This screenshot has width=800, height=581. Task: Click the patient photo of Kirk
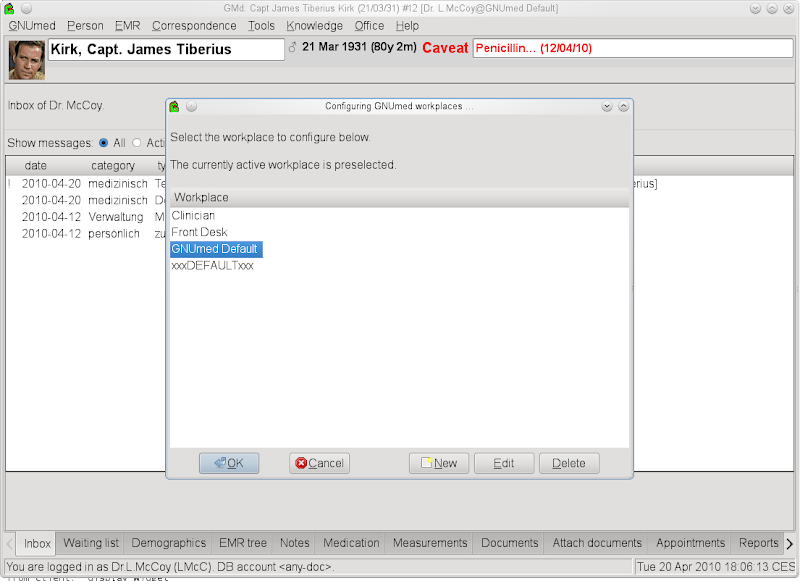coord(27,60)
